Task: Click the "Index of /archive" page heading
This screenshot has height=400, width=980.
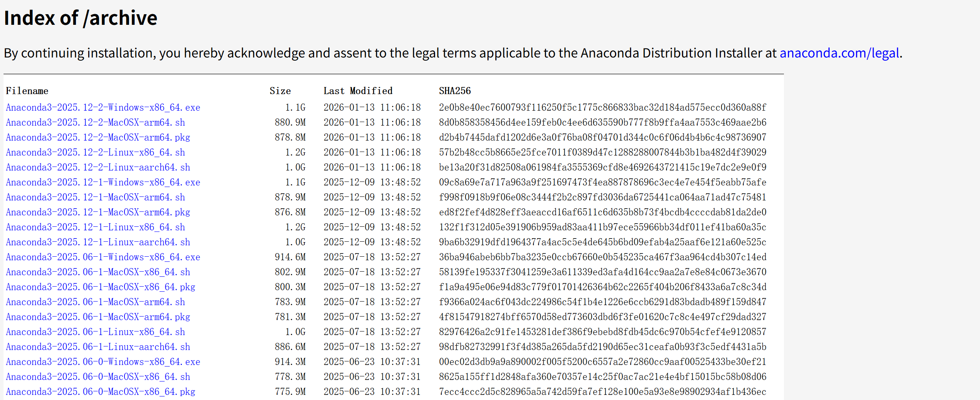Action: (81, 18)
